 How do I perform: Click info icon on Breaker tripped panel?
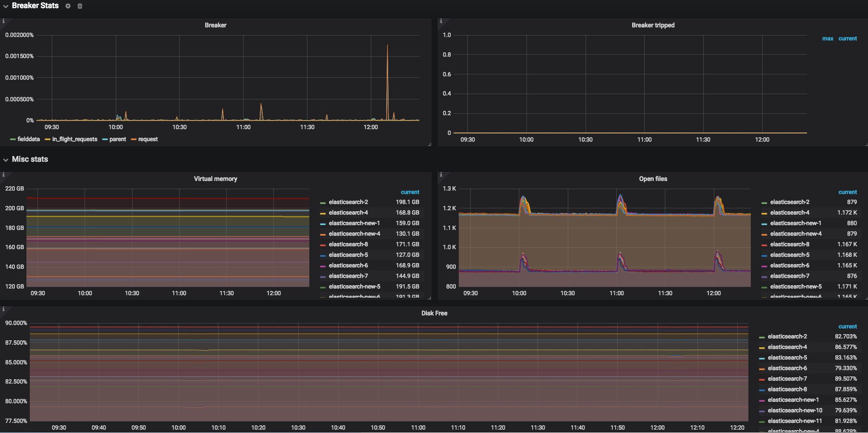[441, 21]
